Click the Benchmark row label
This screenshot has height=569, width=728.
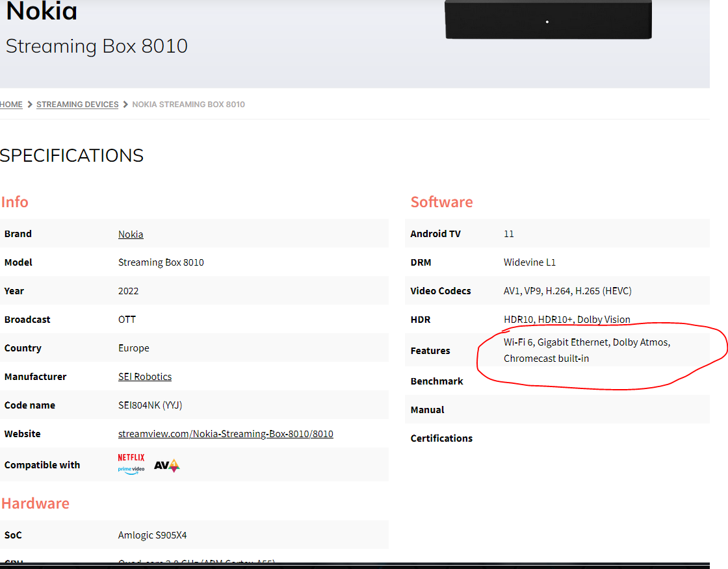pos(437,381)
